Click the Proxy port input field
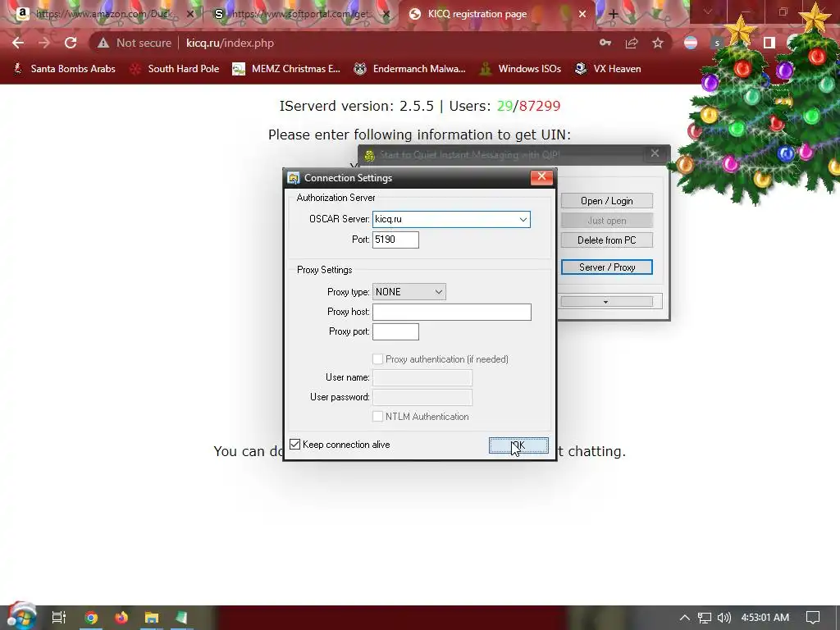Viewport: 840px width, 630px height. pyautogui.click(x=395, y=332)
